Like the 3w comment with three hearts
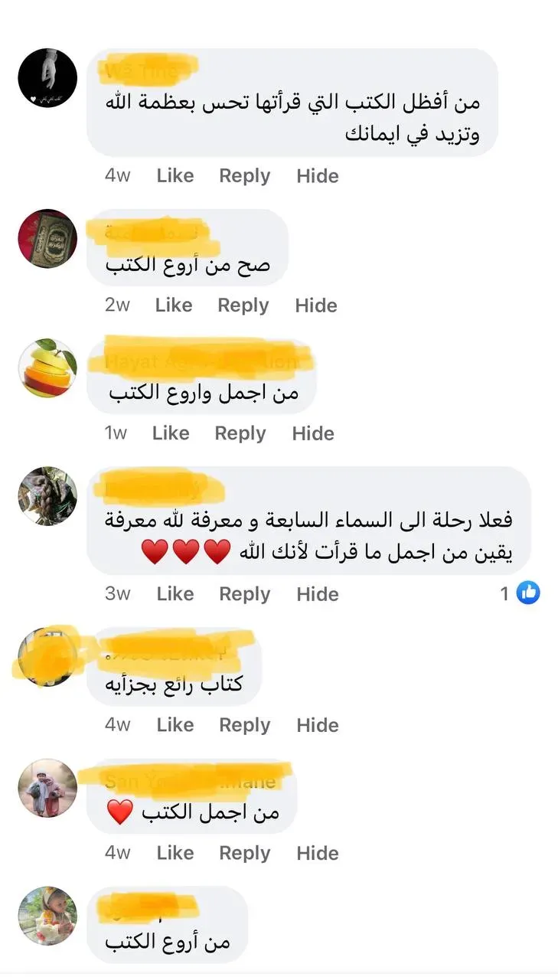This screenshot has height=980, width=558. pyautogui.click(x=175, y=593)
